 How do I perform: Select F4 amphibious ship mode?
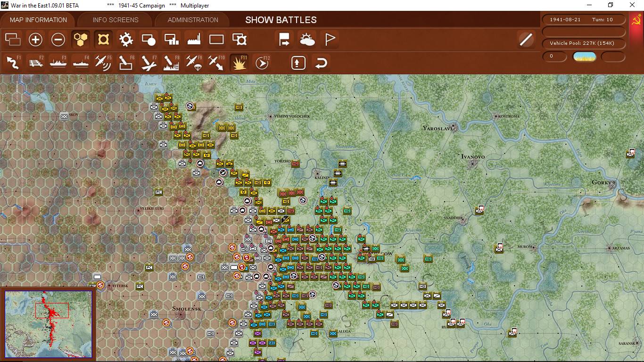(81, 63)
